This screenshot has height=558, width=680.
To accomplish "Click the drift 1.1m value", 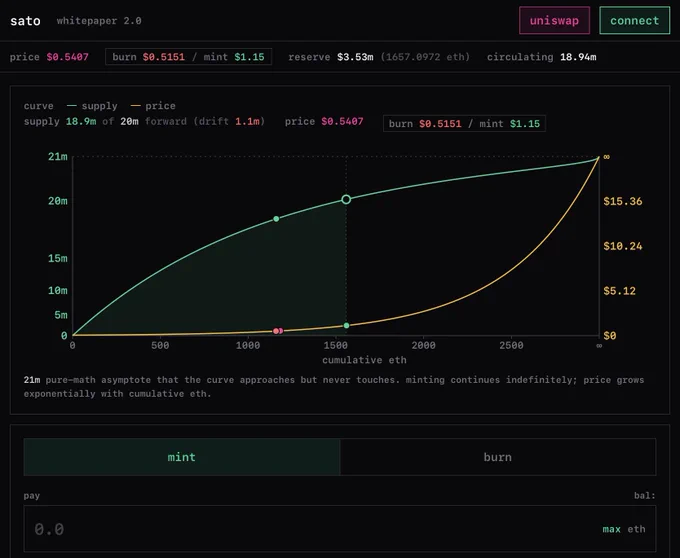I will [x=247, y=121].
